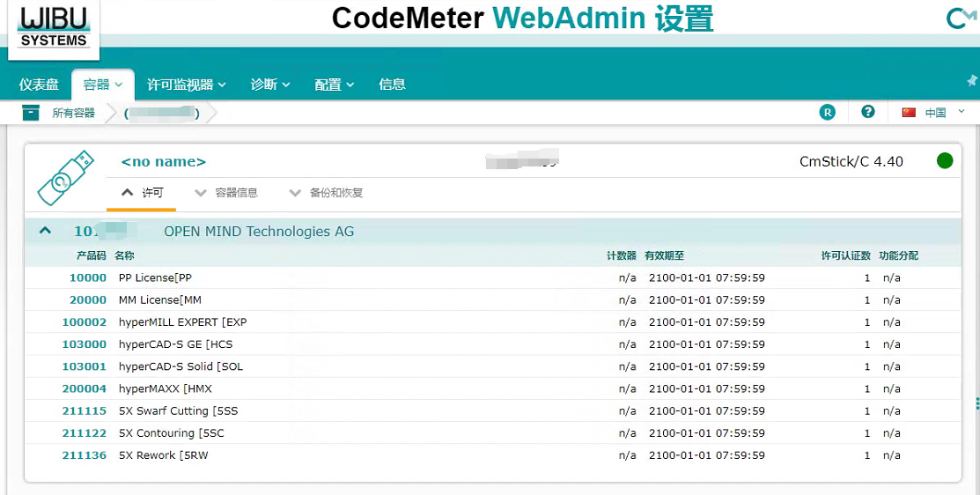980x495 pixels.
Task: Click the <no name> container title
Action: point(164,161)
